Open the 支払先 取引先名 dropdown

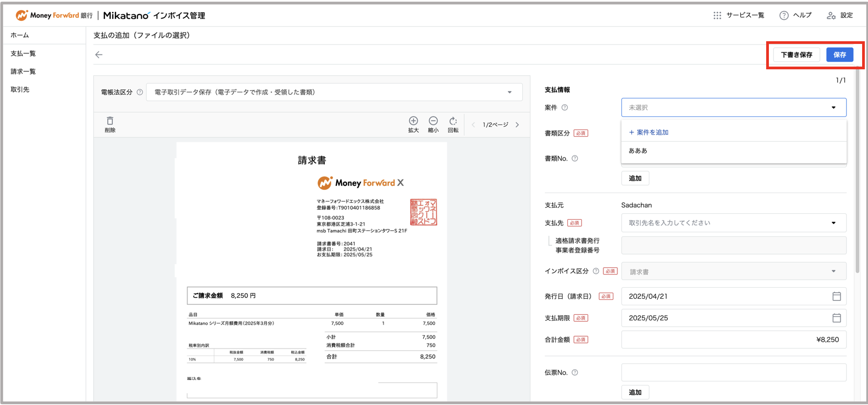[734, 223]
